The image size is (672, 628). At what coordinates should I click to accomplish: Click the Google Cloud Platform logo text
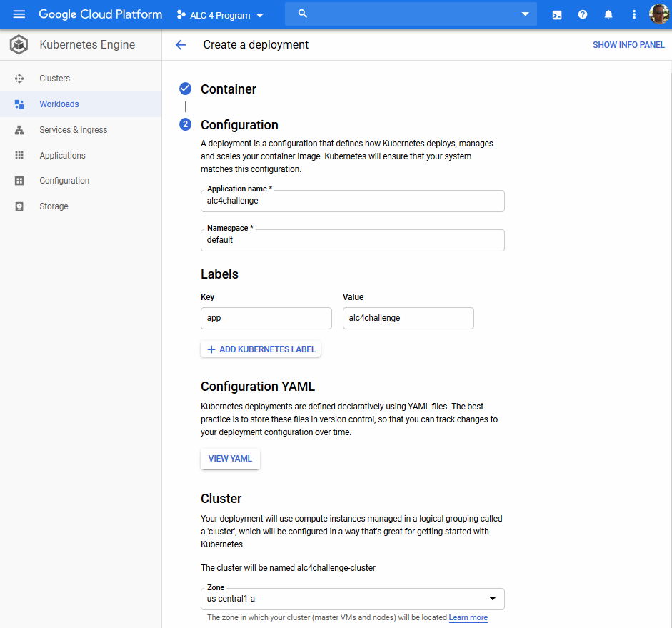pyautogui.click(x=100, y=14)
